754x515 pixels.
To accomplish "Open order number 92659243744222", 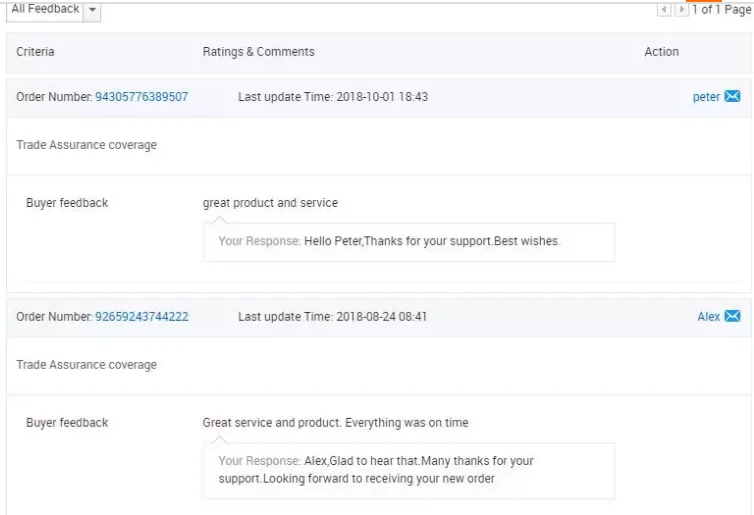I will click(x=141, y=317).
